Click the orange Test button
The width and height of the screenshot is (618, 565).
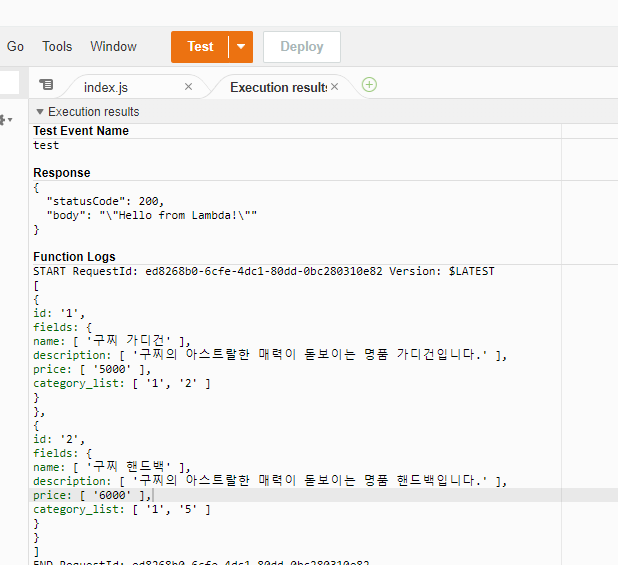coord(200,47)
